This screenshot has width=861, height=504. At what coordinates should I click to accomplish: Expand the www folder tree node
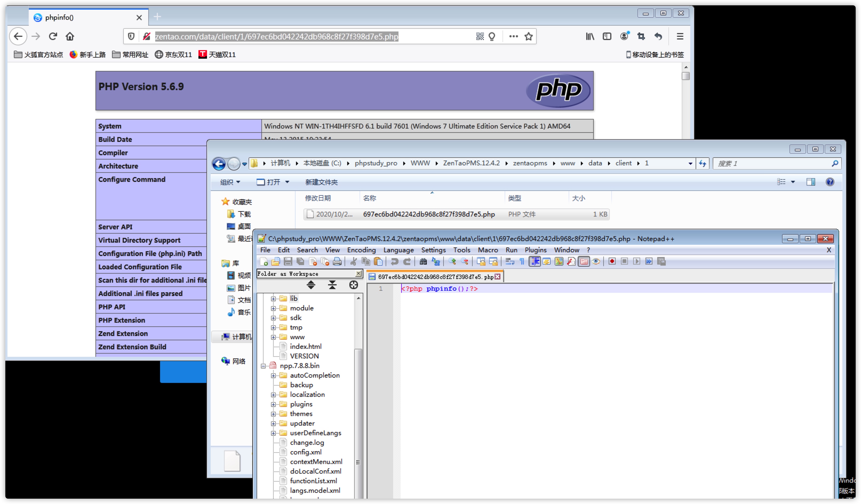tap(273, 337)
